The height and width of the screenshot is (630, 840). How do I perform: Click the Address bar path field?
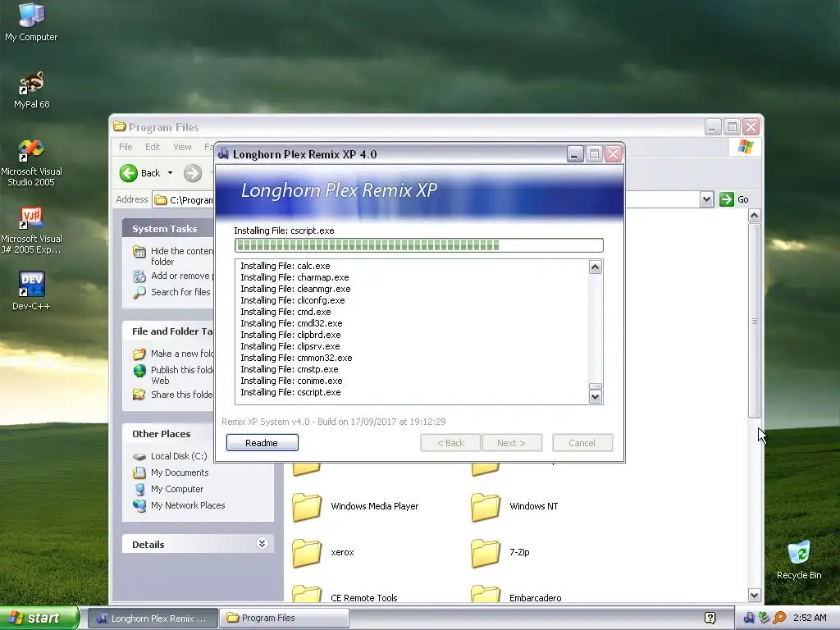183,200
